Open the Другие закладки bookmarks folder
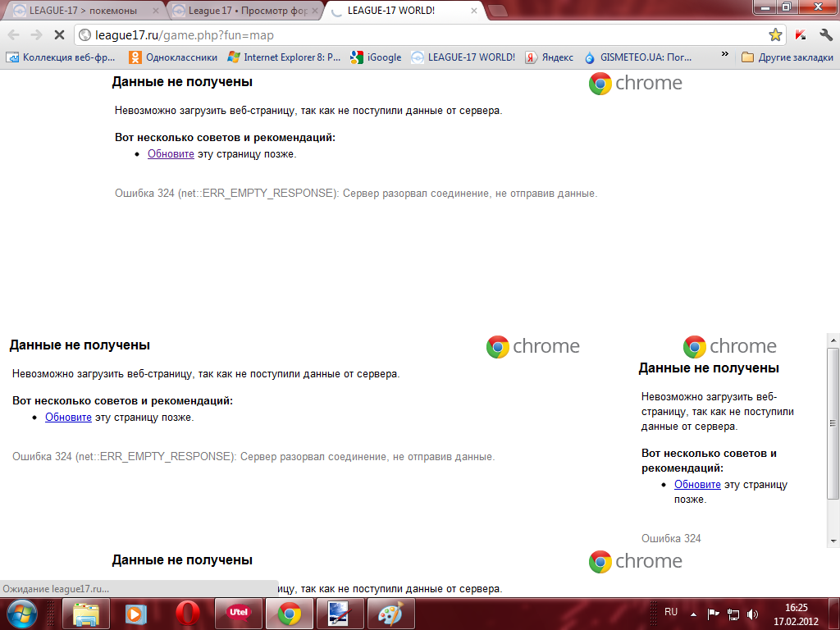 [x=787, y=57]
